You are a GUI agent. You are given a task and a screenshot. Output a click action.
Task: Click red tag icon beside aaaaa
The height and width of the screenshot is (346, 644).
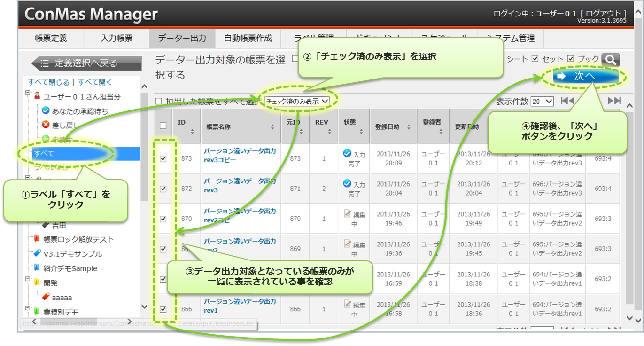point(46,297)
